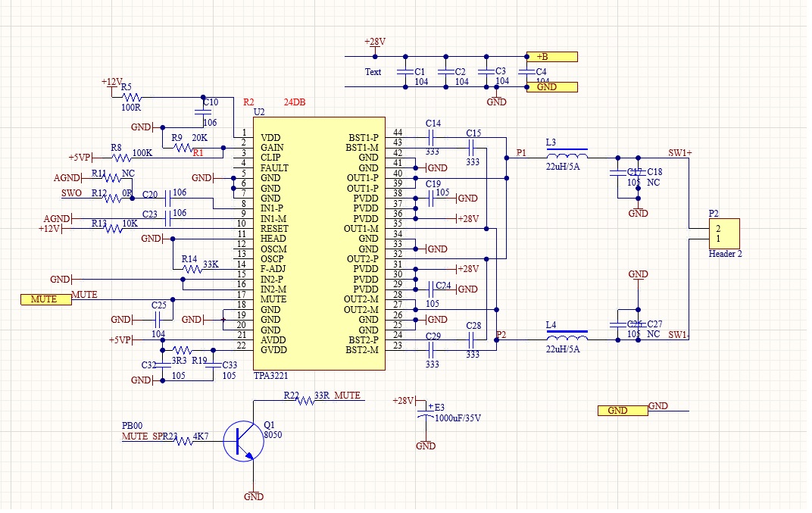Click the R13 10K resistor symbol
812x513 pixels.
pos(112,229)
